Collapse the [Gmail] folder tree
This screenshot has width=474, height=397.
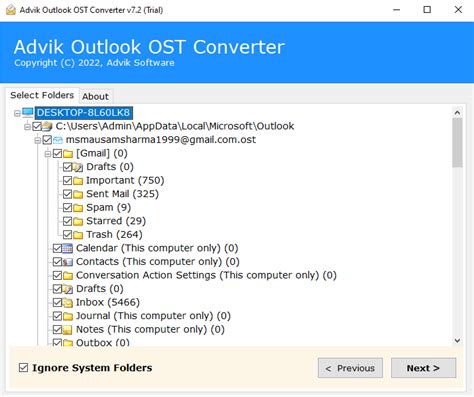(x=47, y=154)
